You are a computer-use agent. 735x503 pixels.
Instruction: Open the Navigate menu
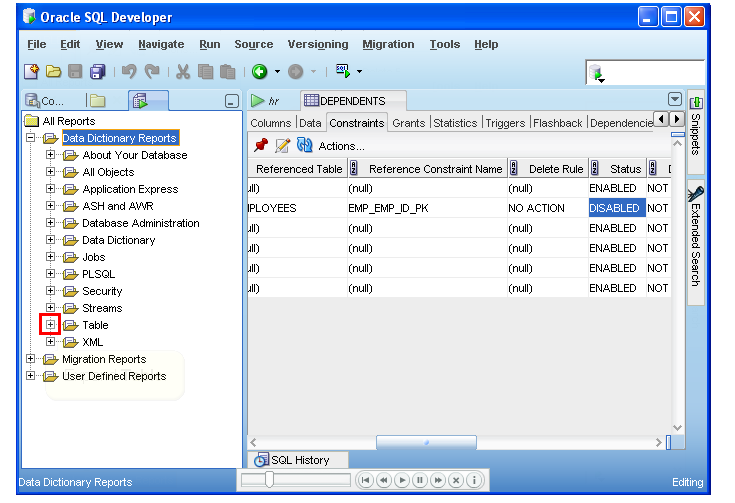point(161,44)
